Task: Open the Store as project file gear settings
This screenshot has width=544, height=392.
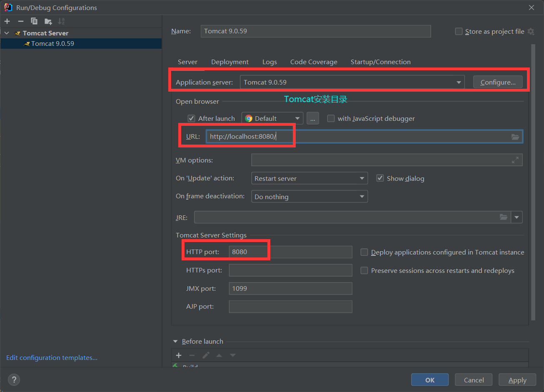Action: [531, 32]
